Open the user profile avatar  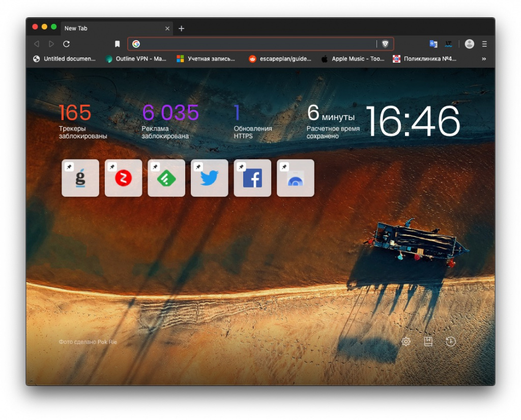(x=470, y=44)
